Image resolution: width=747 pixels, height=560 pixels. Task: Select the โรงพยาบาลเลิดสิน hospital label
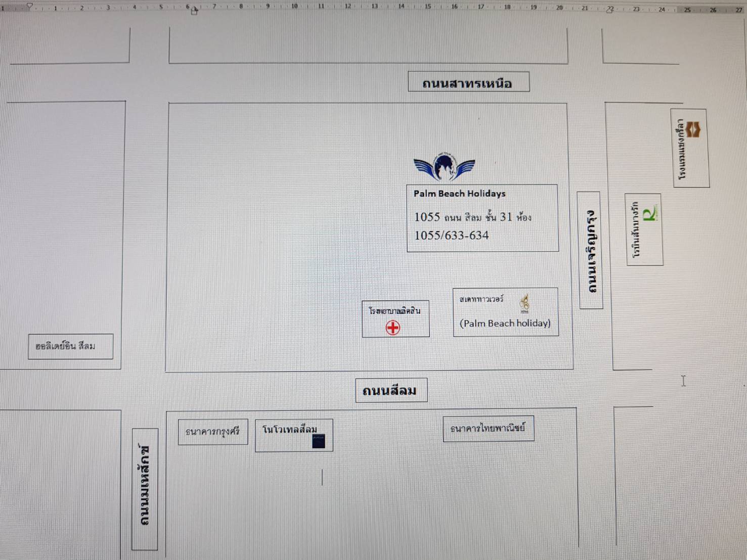394,310
